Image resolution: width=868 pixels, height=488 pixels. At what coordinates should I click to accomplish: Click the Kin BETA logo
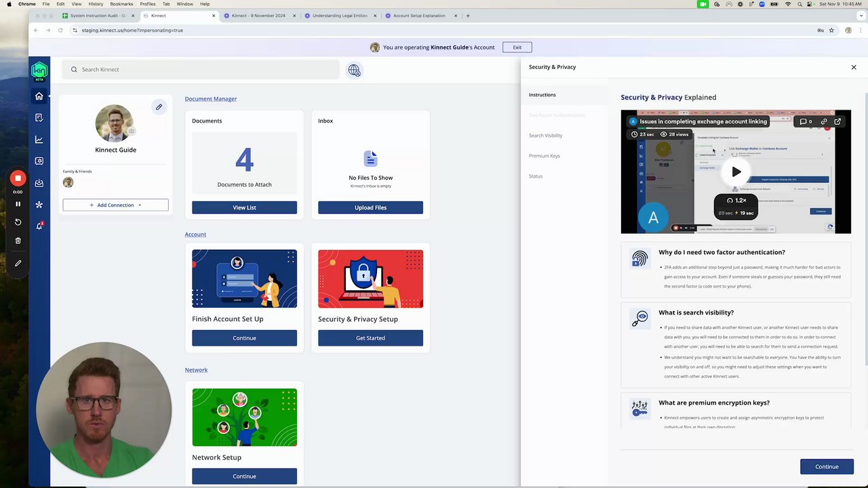click(x=39, y=70)
